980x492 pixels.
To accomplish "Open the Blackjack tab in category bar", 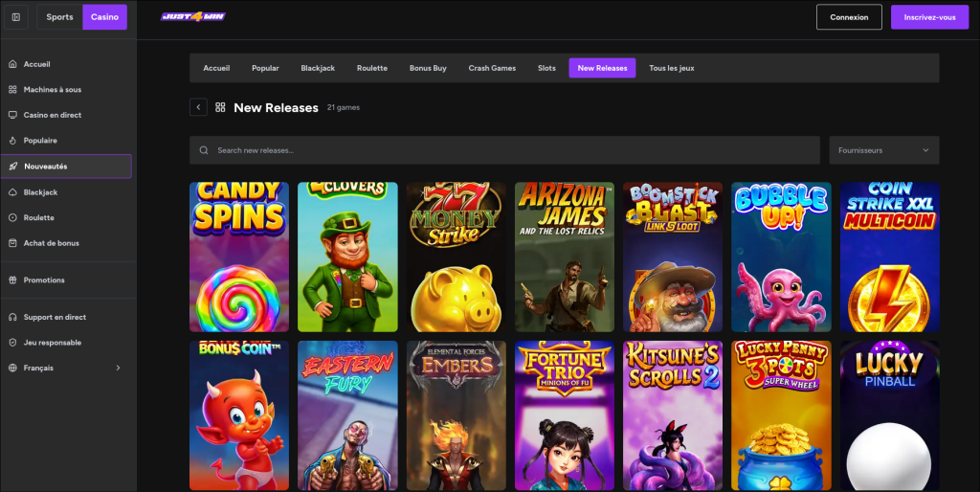I will click(318, 68).
